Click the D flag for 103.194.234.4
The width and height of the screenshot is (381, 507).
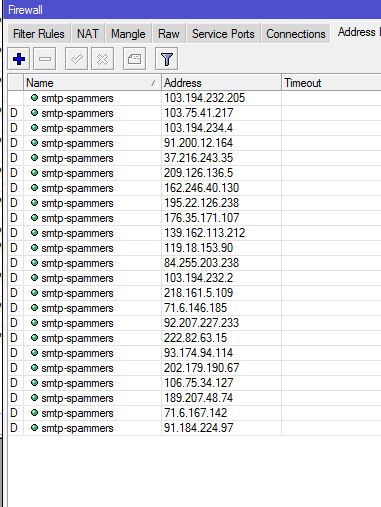[14, 128]
